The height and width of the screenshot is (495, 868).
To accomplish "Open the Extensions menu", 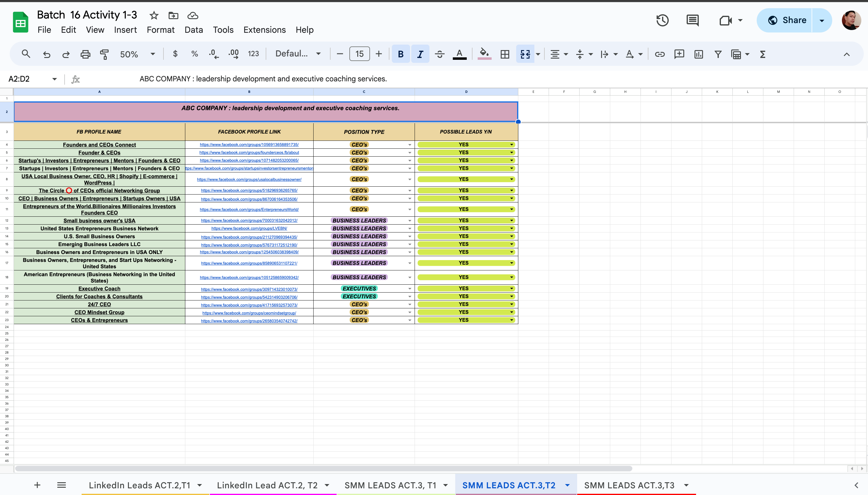I will (x=264, y=30).
